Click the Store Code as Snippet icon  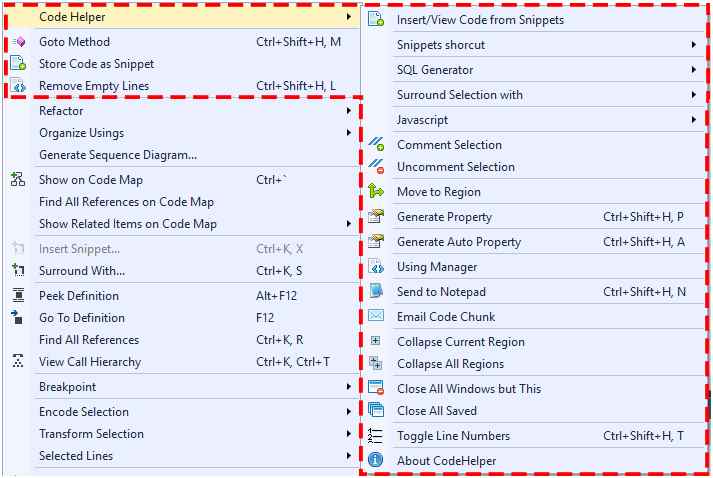click(x=18, y=64)
